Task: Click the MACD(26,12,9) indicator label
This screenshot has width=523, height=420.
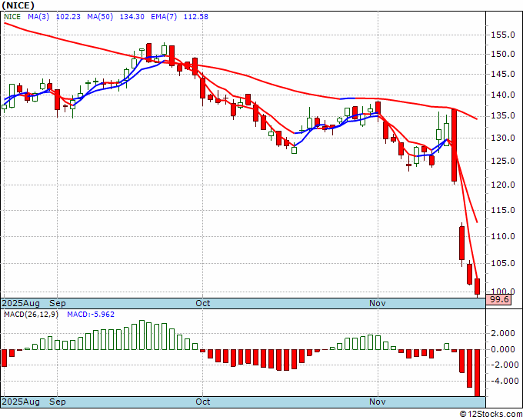Action: 31,315
